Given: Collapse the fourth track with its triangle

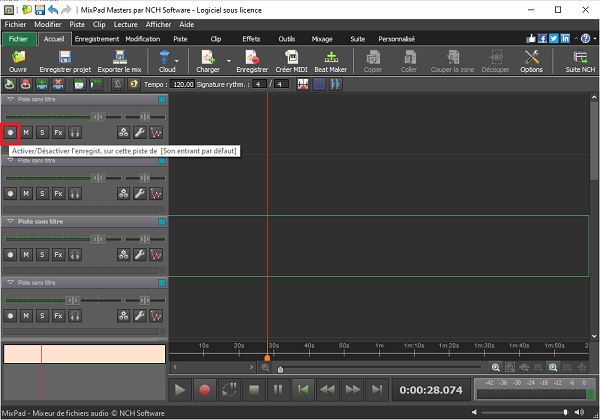Looking at the screenshot, I should click(x=10, y=283).
